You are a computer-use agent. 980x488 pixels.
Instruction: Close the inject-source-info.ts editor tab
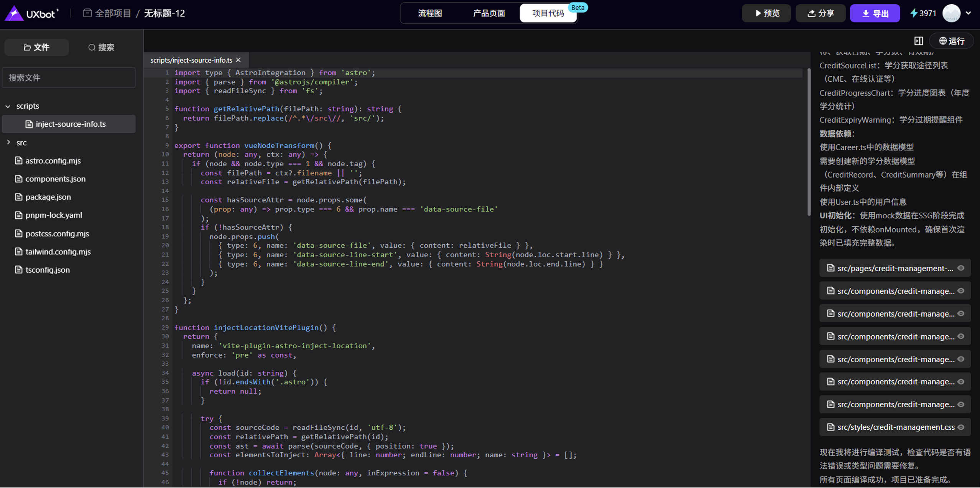point(238,60)
